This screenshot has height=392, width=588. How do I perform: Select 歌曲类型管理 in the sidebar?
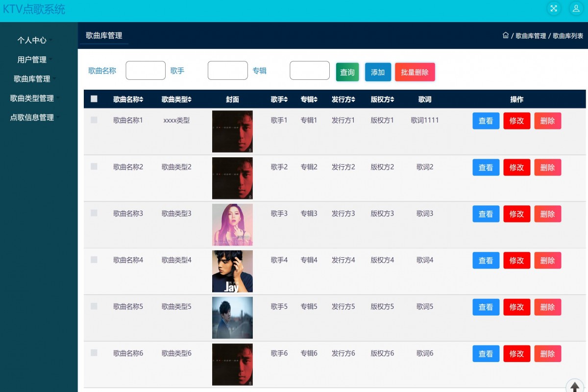point(33,98)
